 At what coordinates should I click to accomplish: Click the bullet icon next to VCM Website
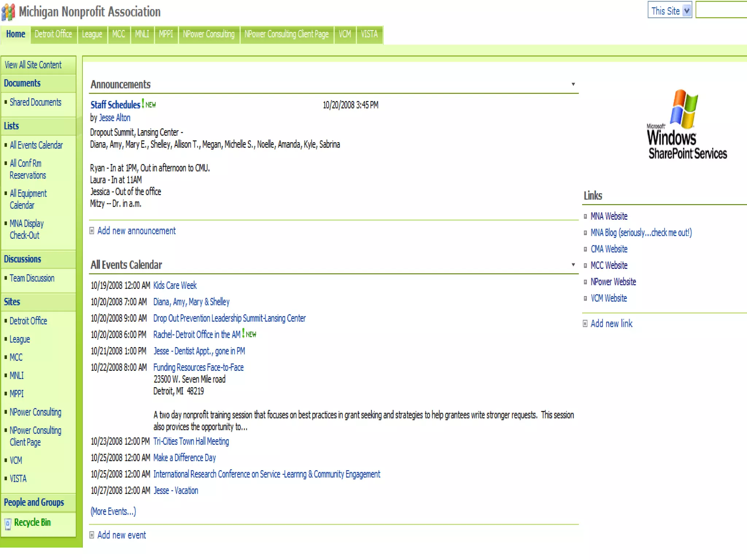585,299
